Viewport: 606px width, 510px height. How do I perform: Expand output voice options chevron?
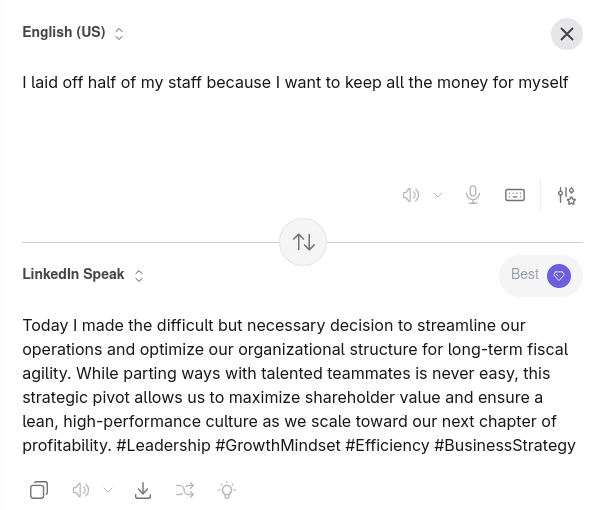[108, 490]
